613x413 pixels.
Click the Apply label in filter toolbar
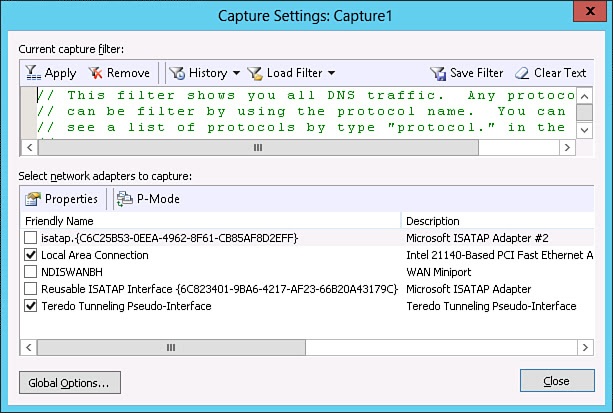(60, 73)
